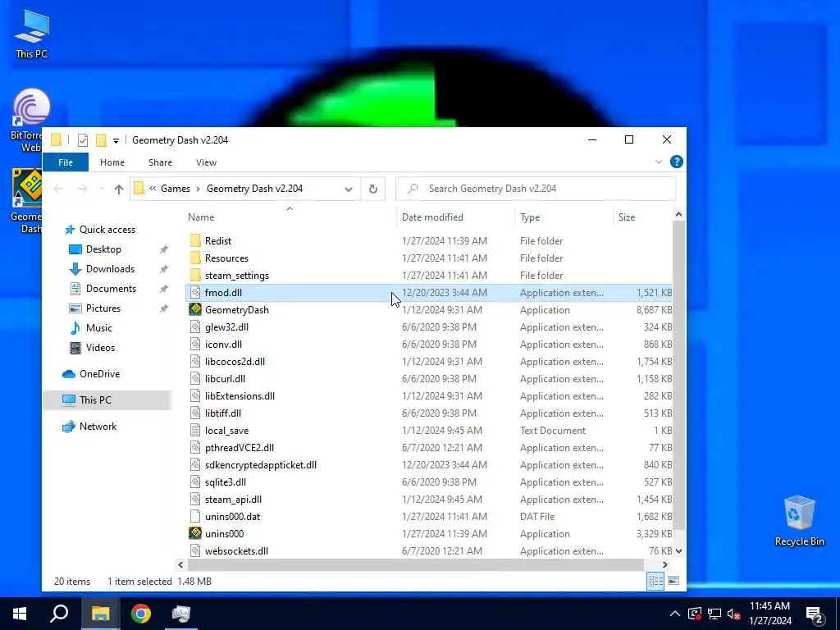Screen dimensions: 840x630
Task: Select the steam_api.dll file
Action: pos(233,500)
